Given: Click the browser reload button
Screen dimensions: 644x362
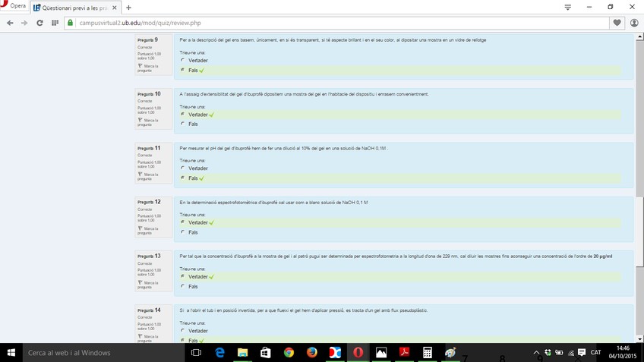Looking at the screenshot, I should (x=39, y=23).
